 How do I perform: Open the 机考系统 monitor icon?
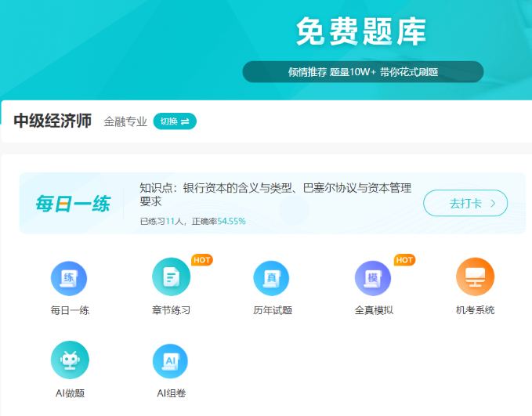tap(475, 277)
